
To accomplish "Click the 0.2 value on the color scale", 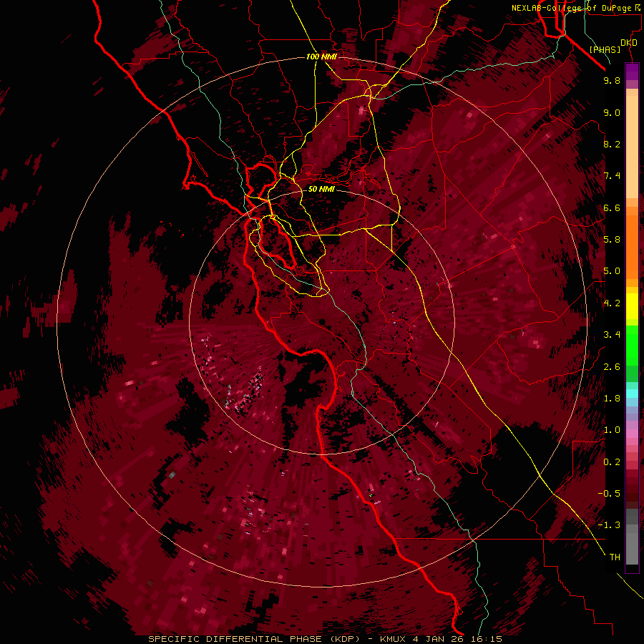I will [612, 462].
